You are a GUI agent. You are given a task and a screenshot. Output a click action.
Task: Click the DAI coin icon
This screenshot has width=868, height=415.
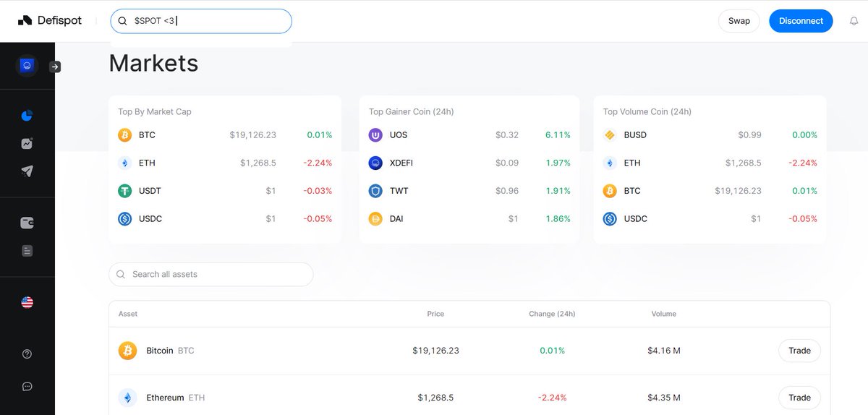tap(375, 218)
